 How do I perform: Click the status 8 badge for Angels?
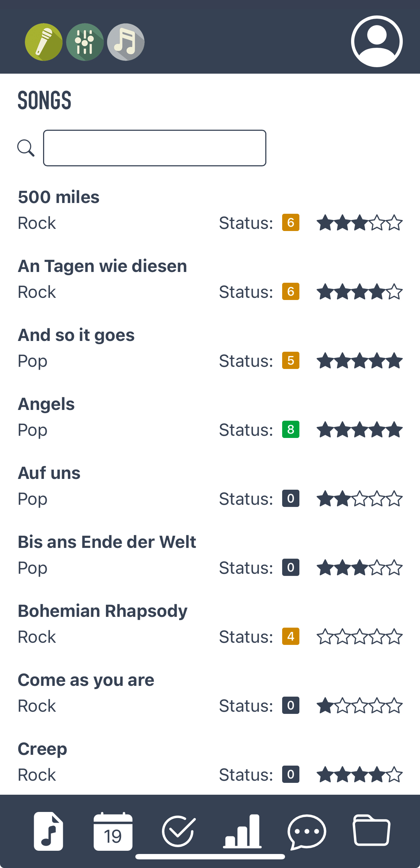290,430
